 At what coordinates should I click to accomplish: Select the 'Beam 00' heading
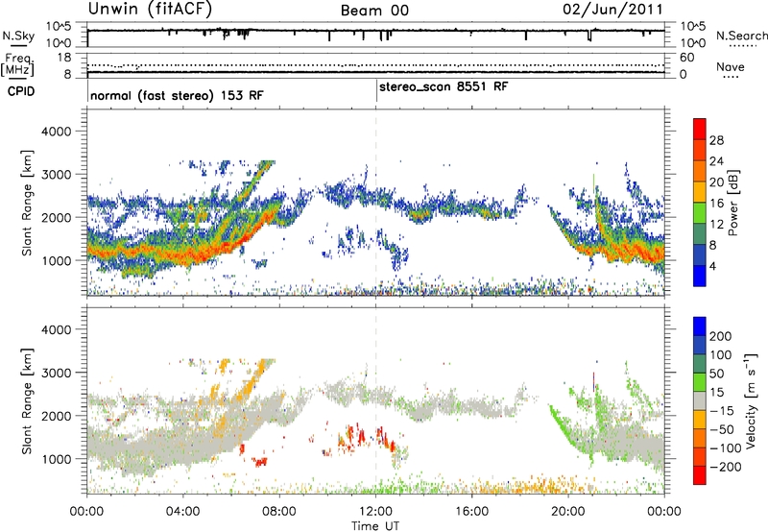pos(375,11)
